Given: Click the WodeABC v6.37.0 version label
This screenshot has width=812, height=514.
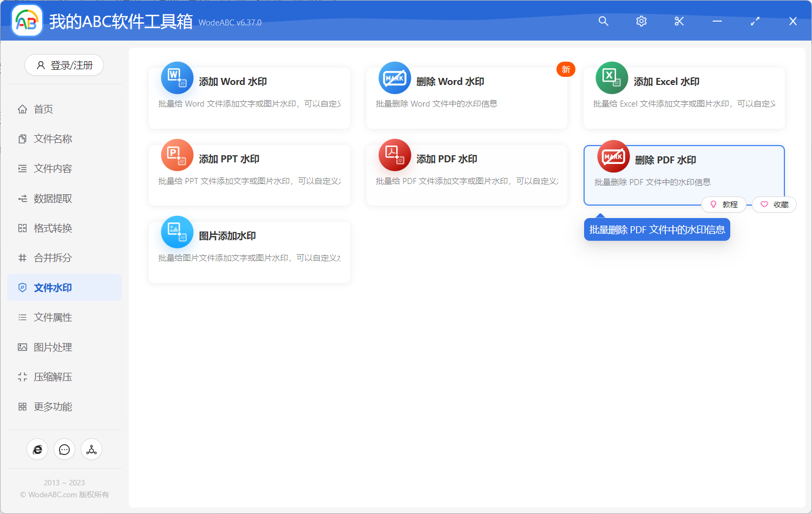Looking at the screenshot, I should 230,23.
